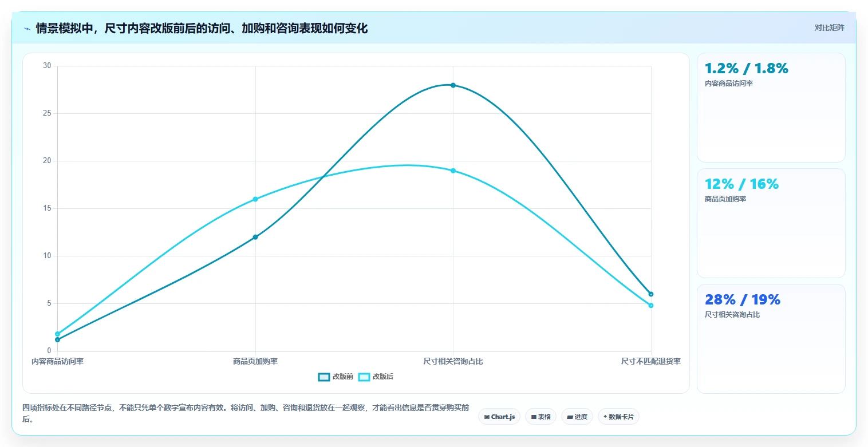
Task: Click the 改版前 legend color box
Action: pyautogui.click(x=324, y=377)
